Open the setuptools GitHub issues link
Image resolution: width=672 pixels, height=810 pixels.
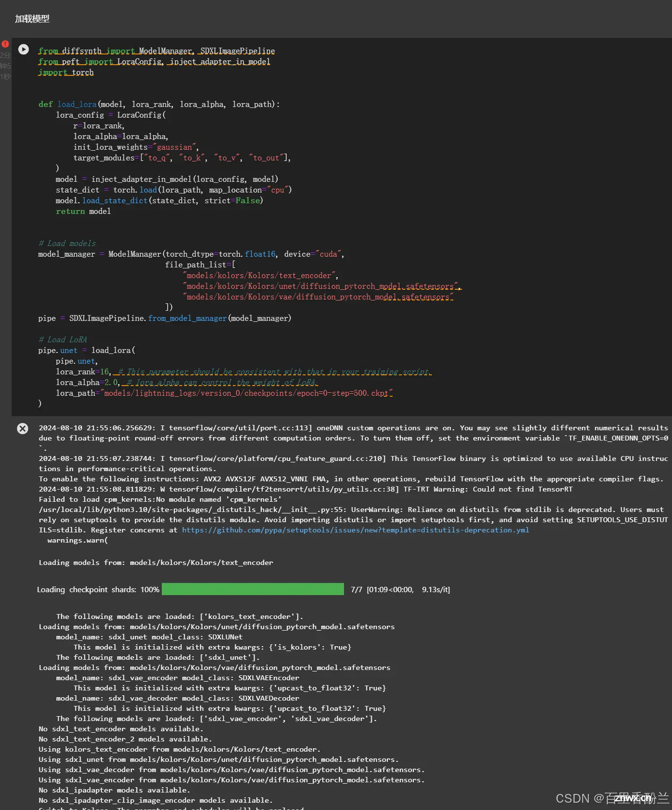click(x=355, y=530)
